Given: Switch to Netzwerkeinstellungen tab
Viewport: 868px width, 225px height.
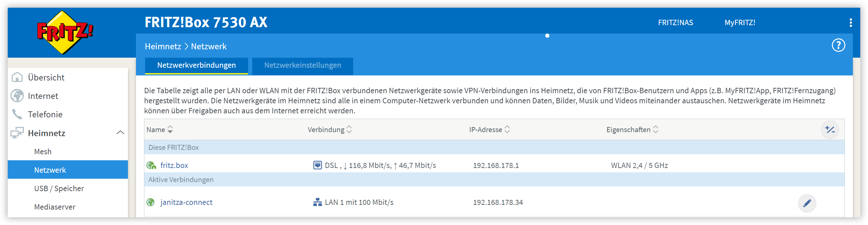Looking at the screenshot, I should click(x=302, y=65).
